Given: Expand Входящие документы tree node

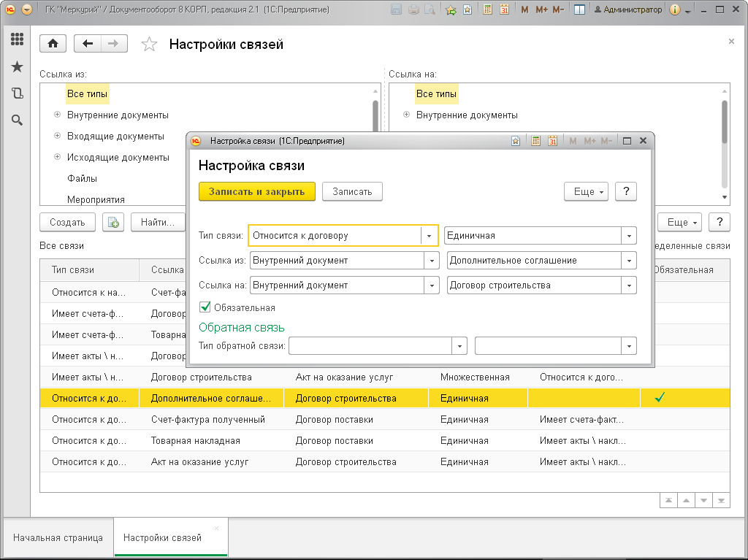Looking at the screenshot, I should [57, 136].
